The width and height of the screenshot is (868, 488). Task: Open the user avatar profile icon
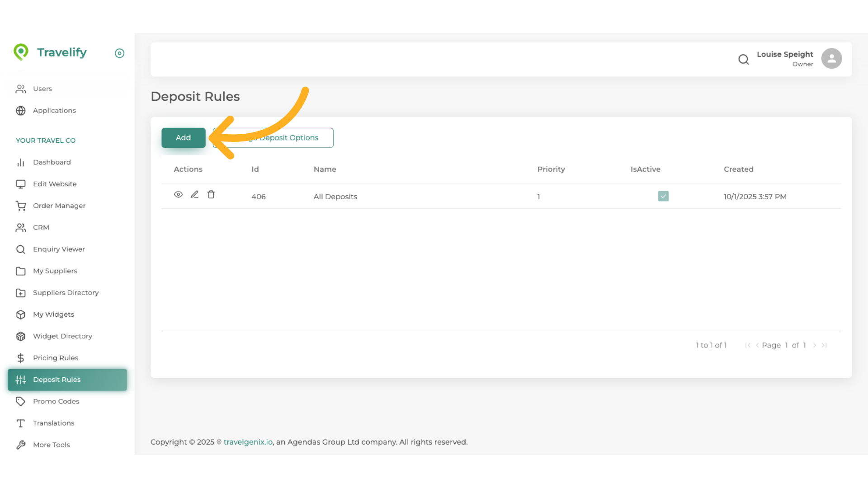[x=831, y=59]
